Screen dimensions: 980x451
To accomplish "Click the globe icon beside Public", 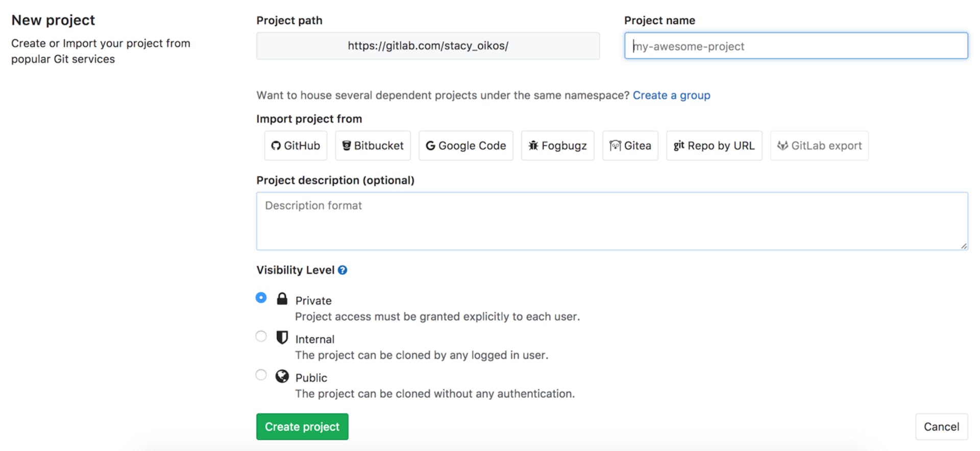I will 282,376.
